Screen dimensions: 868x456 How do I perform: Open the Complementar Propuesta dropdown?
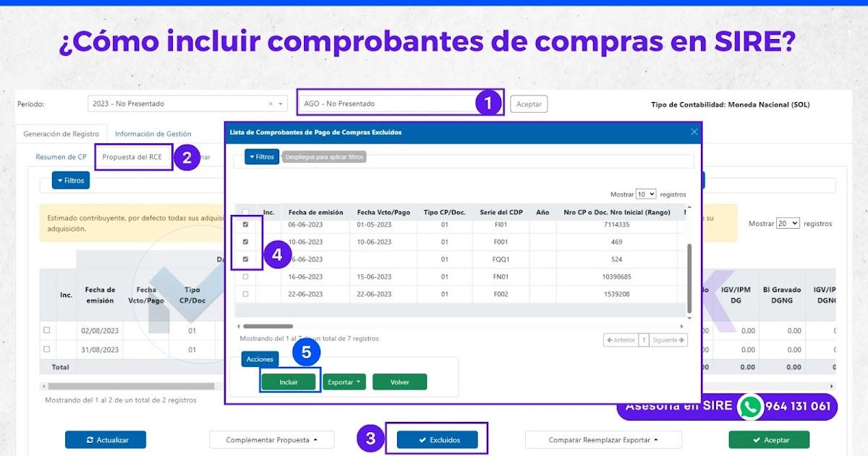coord(272,439)
